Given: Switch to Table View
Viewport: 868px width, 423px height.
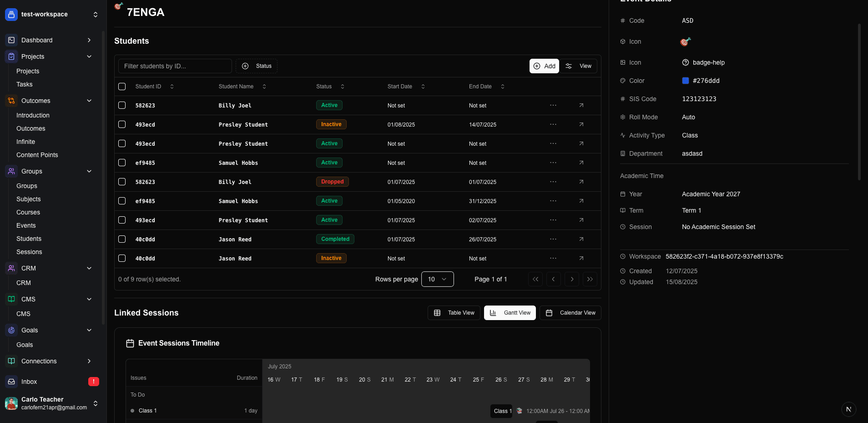Looking at the screenshot, I should 454,313.
